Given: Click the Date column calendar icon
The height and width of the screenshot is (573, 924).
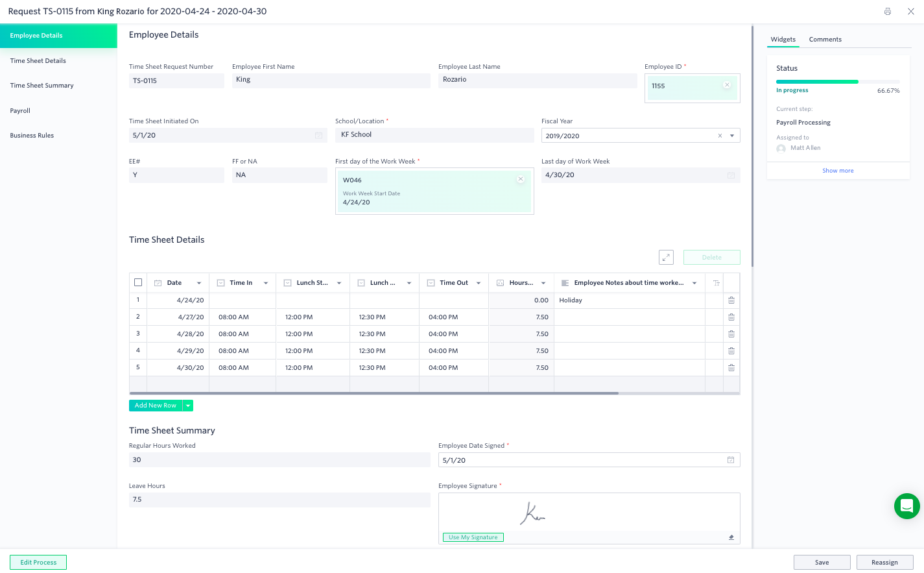Looking at the screenshot, I should point(158,283).
